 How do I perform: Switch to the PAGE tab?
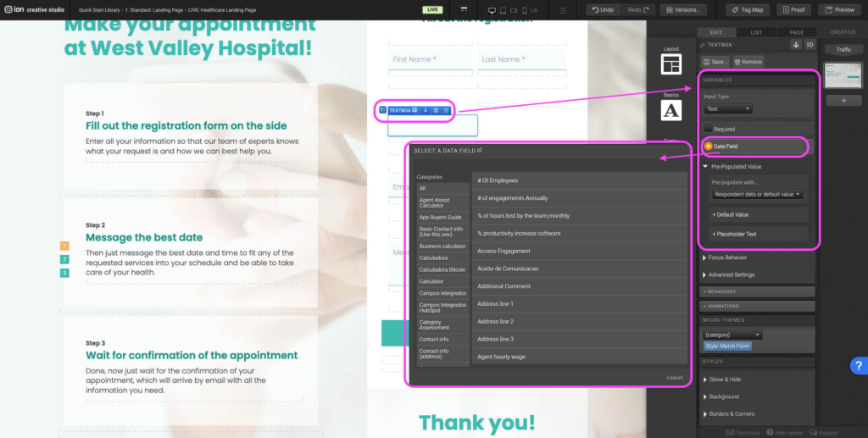click(797, 33)
